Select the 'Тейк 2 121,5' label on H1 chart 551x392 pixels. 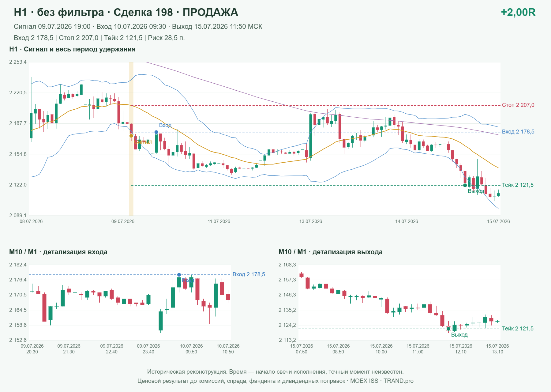[x=518, y=185]
